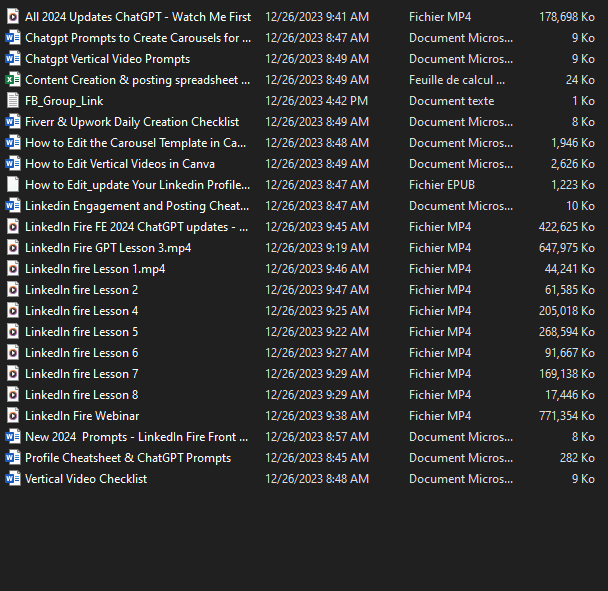Select file name LinkedIn fire Lesson 6
The width and height of the screenshot is (608, 591).
81,353
